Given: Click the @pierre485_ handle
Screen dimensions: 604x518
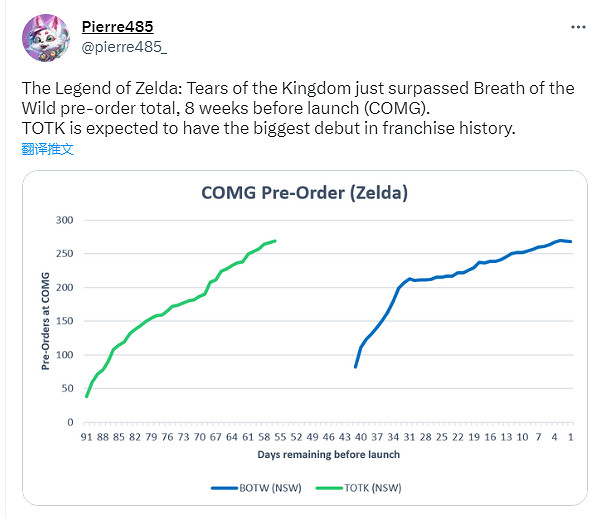Looking at the screenshot, I should (x=124, y=45).
